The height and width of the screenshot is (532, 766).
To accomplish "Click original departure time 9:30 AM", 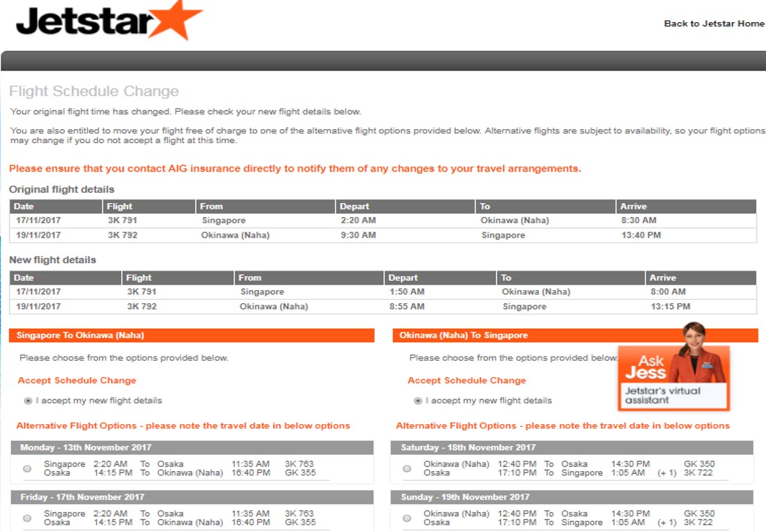I will tap(358, 235).
